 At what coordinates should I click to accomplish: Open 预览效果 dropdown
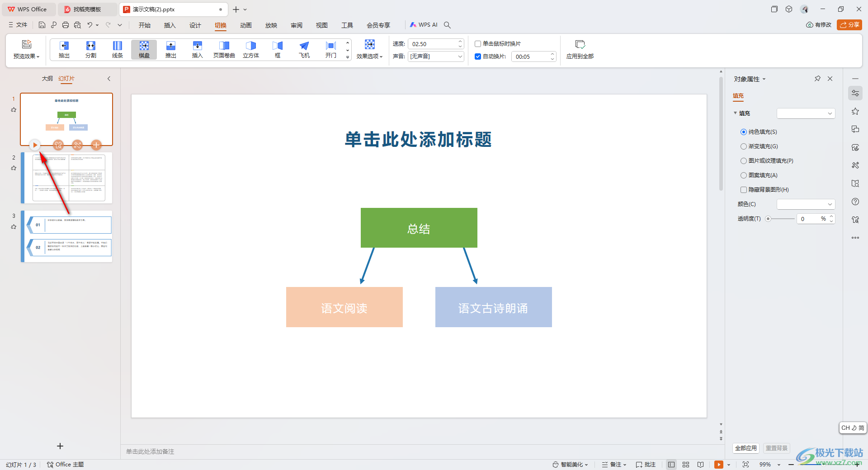click(27, 50)
